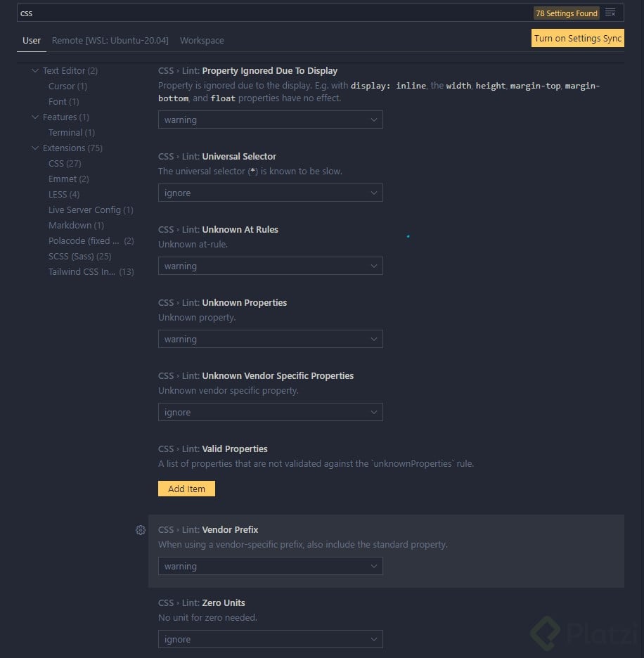Click 'No unit for zero needed.' description
The height and width of the screenshot is (658, 644).
click(x=207, y=618)
